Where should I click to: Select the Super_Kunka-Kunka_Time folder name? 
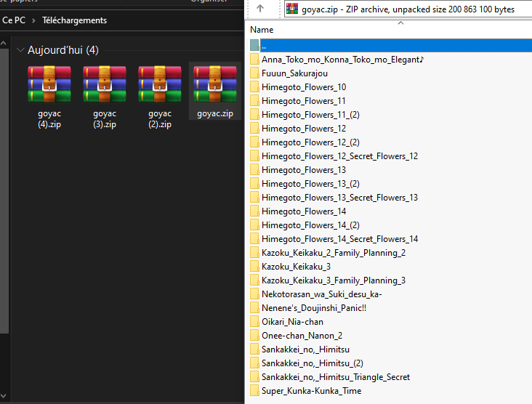(x=312, y=391)
